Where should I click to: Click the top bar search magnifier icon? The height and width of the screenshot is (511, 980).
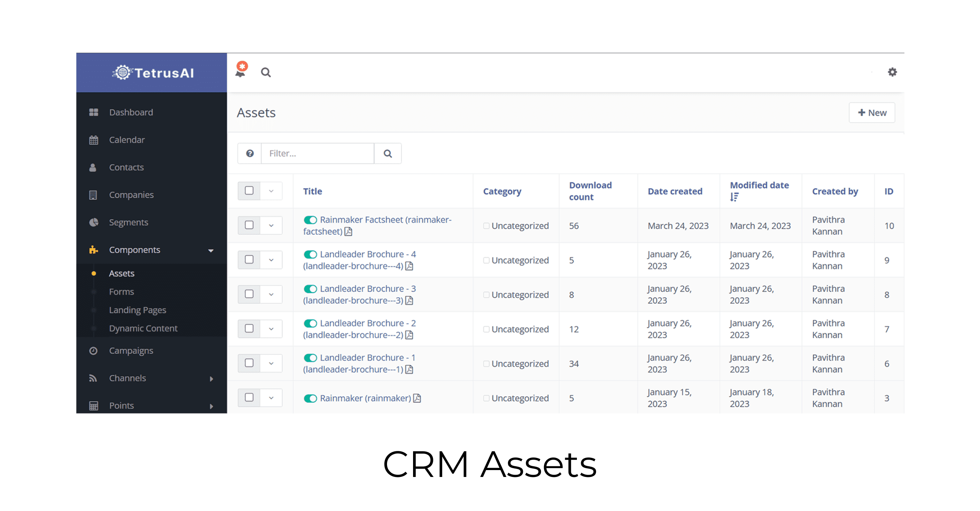pos(266,72)
